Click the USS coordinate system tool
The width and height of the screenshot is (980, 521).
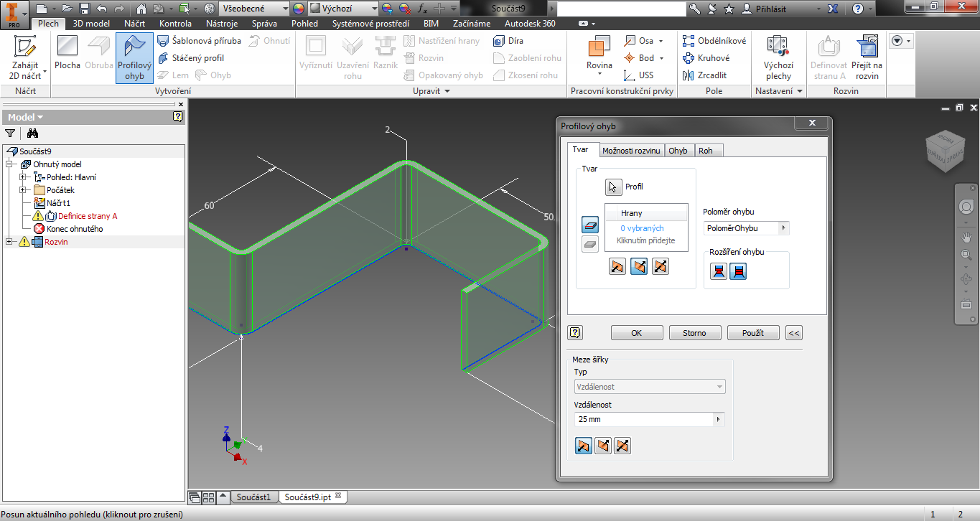(x=638, y=75)
